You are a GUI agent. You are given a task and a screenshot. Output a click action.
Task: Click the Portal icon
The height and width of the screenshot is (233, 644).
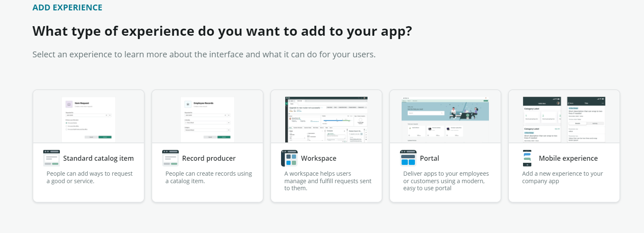(408, 158)
